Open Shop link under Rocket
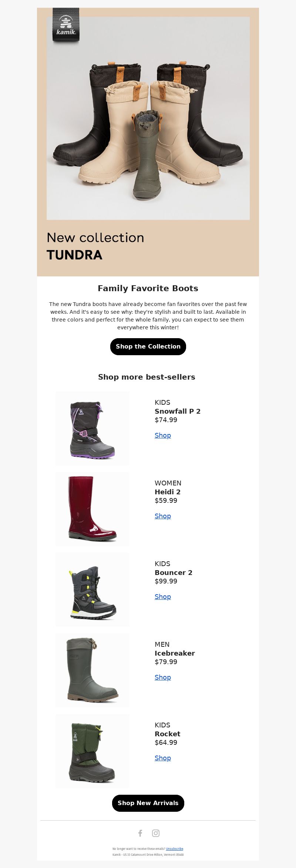Image resolution: width=296 pixels, height=868 pixels. pos(163,758)
